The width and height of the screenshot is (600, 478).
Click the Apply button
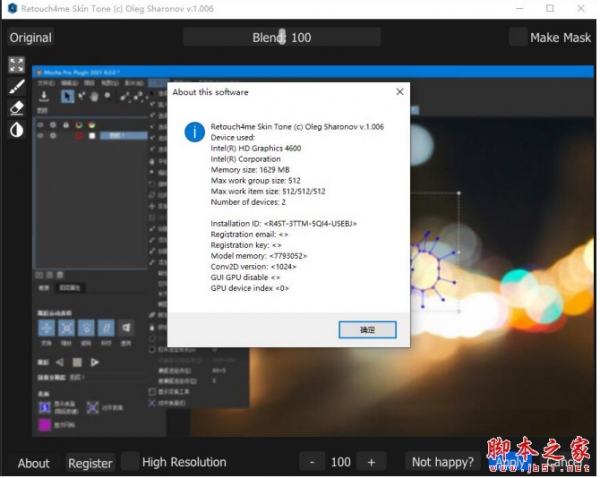tap(511, 462)
